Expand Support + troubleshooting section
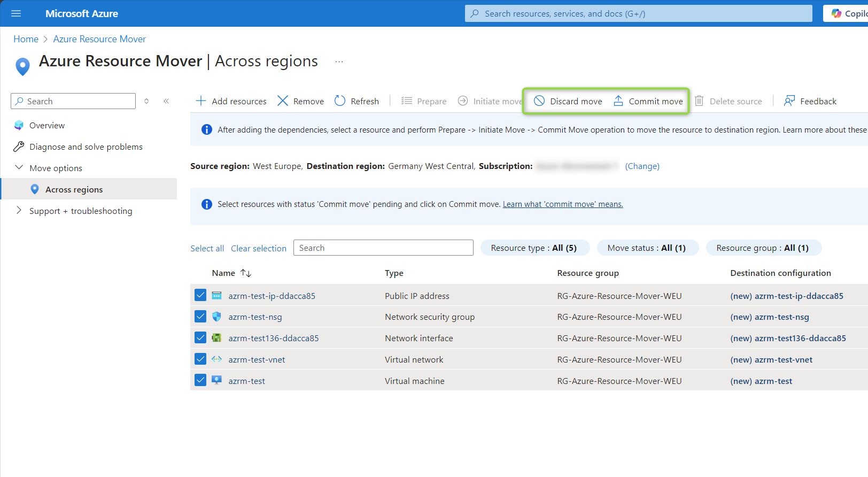Image resolution: width=868 pixels, height=477 pixels. [x=19, y=210]
